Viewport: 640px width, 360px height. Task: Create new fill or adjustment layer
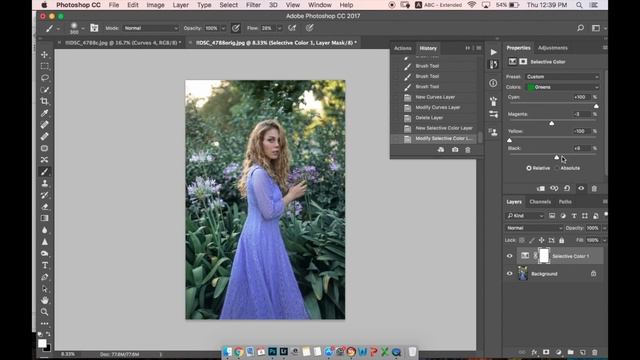click(x=558, y=352)
